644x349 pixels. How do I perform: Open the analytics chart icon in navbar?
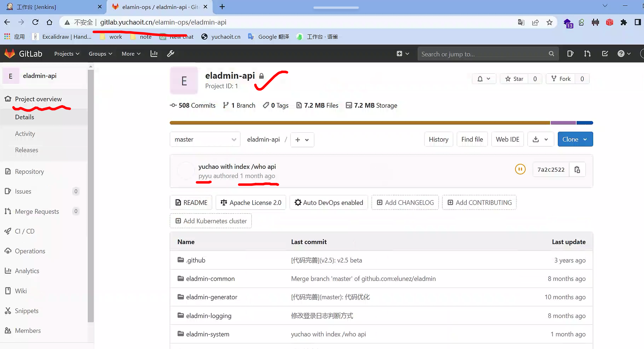154,53
